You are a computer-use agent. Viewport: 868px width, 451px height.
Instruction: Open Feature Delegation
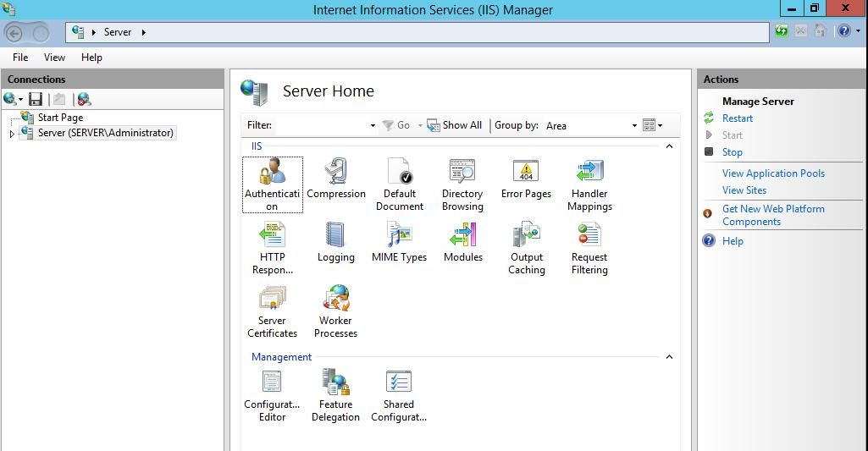click(x=335, y=396)
